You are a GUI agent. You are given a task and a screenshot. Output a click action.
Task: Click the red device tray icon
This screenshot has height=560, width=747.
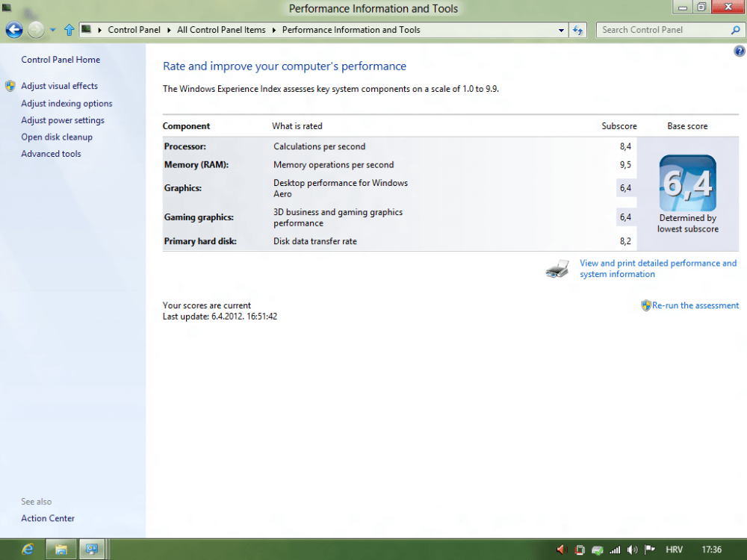pyautogui.click(x=580, y=550)
